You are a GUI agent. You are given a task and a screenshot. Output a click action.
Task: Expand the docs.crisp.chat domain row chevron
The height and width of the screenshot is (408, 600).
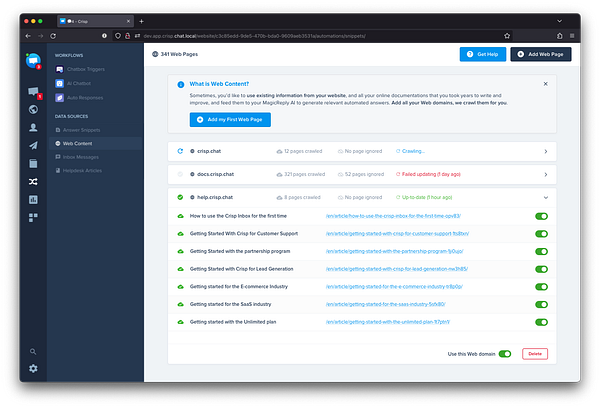[x=546, y=175]
